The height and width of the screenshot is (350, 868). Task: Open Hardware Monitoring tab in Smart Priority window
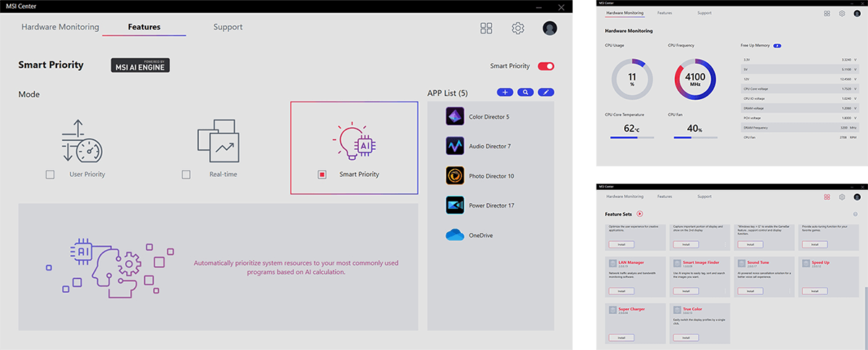tap(60, 27)
